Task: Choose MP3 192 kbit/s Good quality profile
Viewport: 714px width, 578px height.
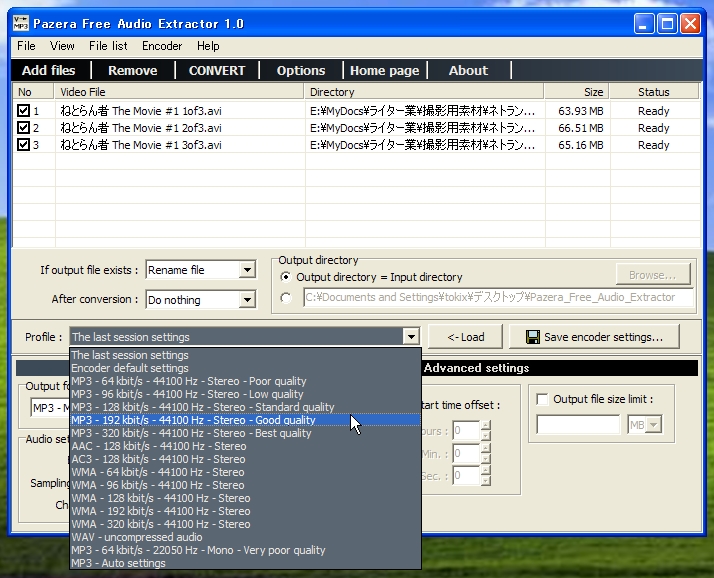Action: pyautogui.click(x=245, y=420)
